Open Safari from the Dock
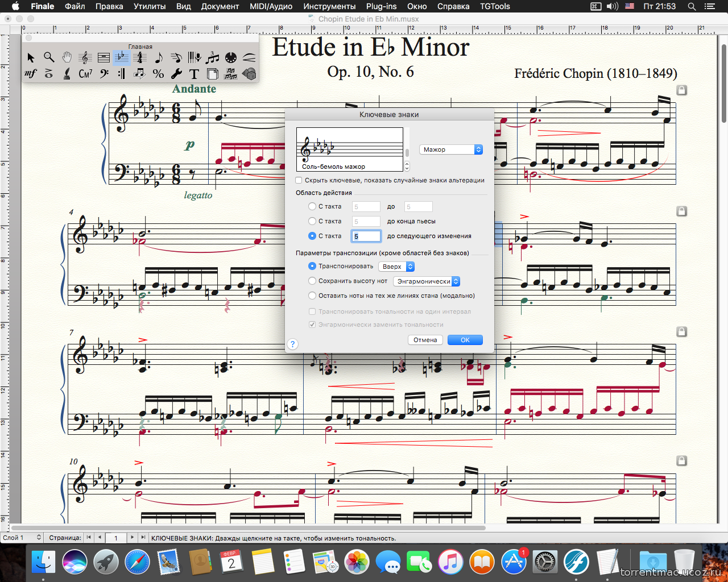The image size is (728, 582). click(x=137, y=562)
